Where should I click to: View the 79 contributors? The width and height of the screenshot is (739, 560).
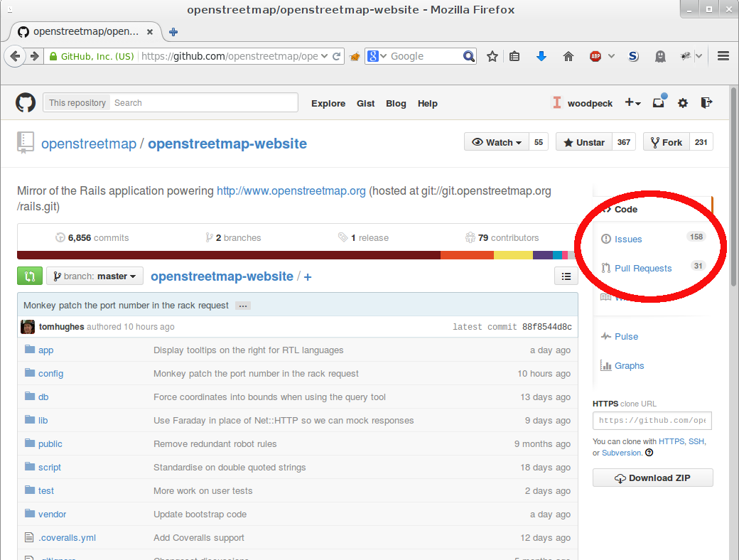(x=502, y=237)
